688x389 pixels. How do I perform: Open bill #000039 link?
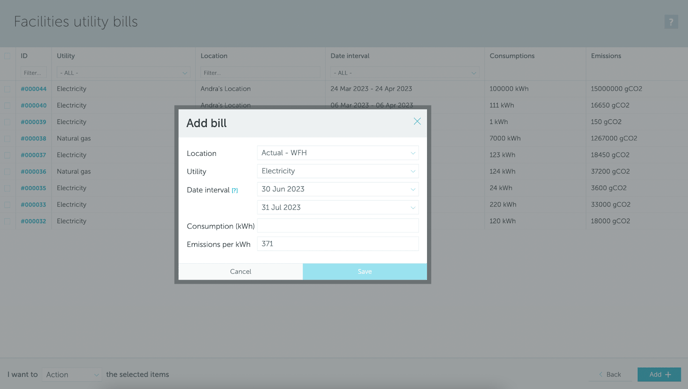[33, 122]
